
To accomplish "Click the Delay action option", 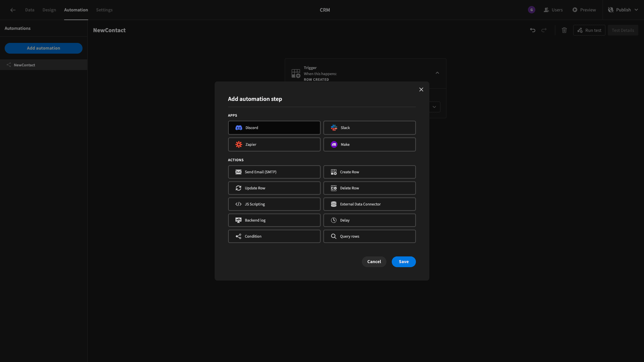I will pos(369,220).
